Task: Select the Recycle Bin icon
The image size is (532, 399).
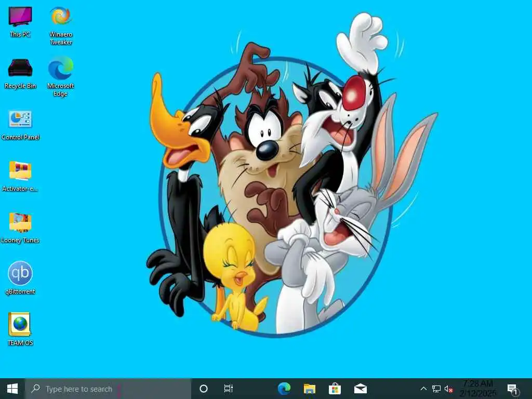Action: 20,74
